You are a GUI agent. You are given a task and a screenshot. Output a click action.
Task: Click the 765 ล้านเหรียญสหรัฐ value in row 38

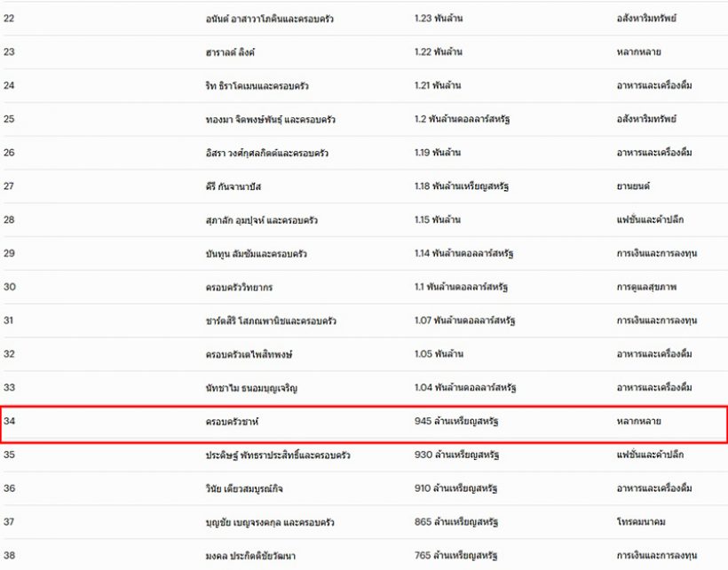455,556
